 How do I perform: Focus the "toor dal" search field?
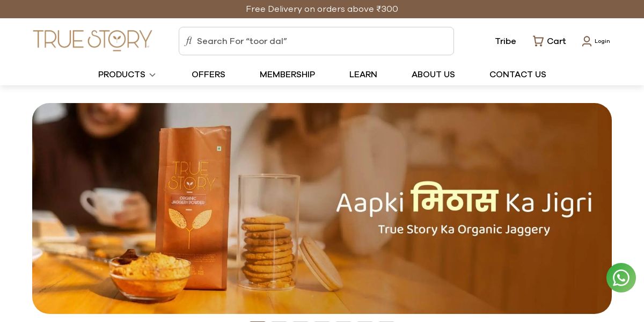[316, 41]
